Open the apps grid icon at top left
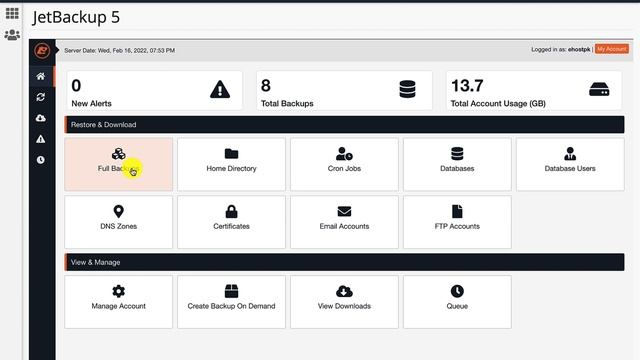Image resolution: width=640 pixels, height=360 pixels. tap(12, 13)
